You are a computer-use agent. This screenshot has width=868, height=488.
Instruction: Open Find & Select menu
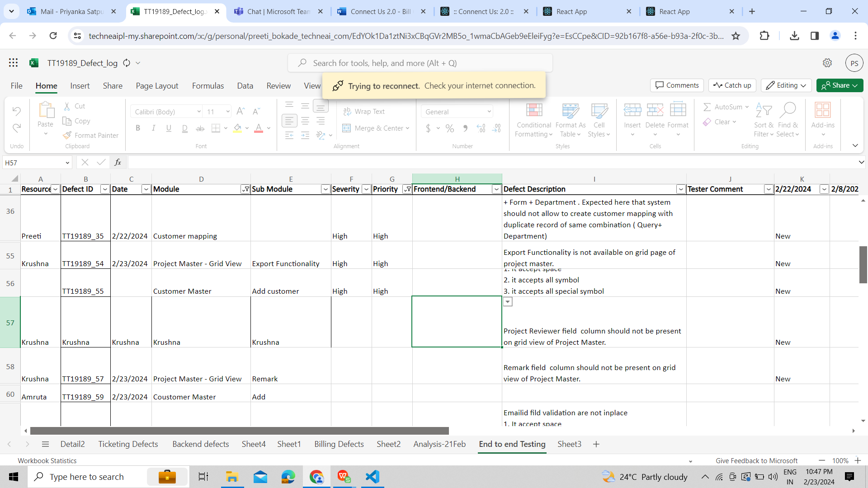click(788, 120)
